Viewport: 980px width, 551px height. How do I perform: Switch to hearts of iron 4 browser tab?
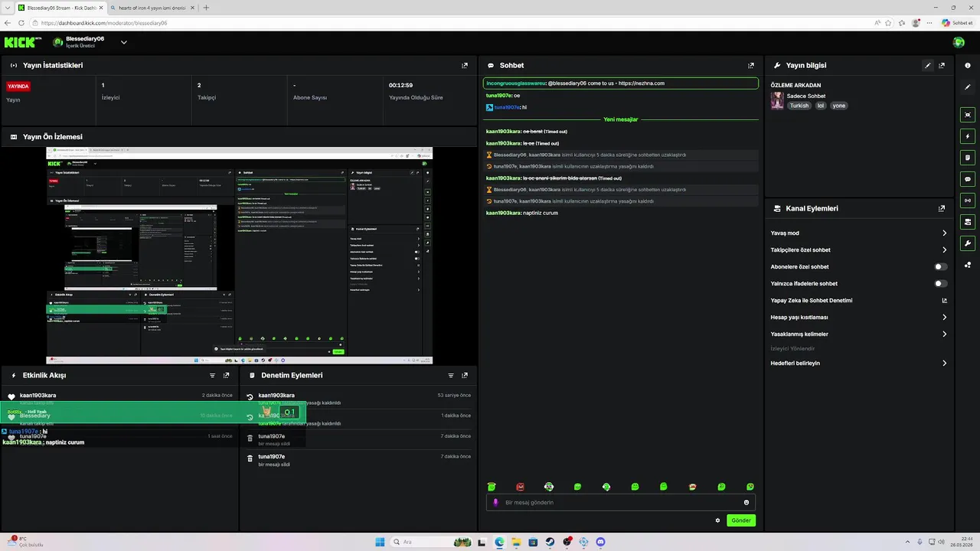click(x=152, y=8)
